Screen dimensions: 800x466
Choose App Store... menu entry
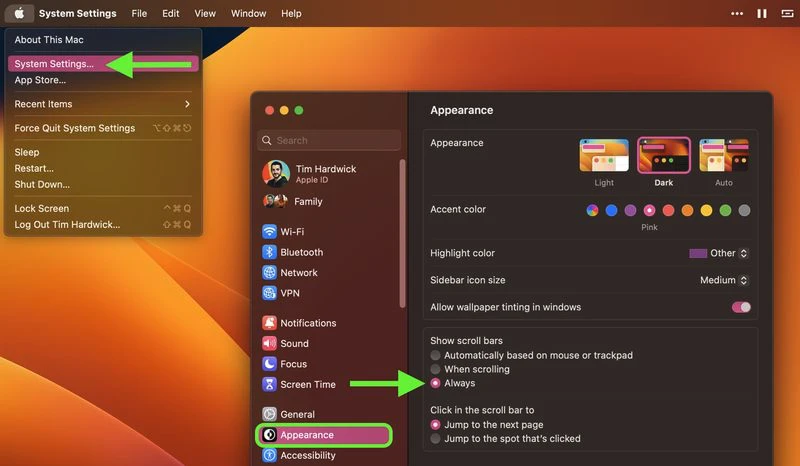[103, 80]
